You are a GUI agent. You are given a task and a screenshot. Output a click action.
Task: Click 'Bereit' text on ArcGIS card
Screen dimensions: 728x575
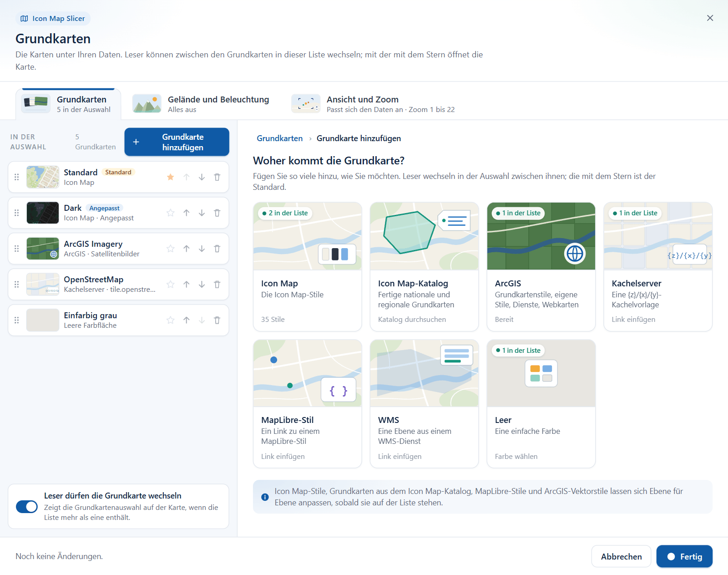[x=504, y=320]
